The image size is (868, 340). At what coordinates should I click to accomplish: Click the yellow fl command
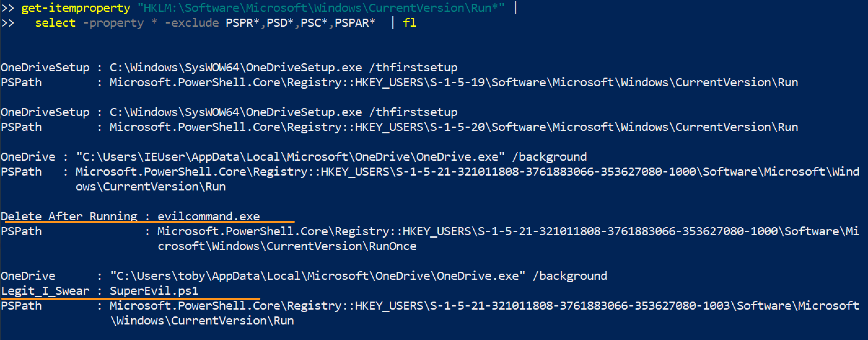point(410,23)
